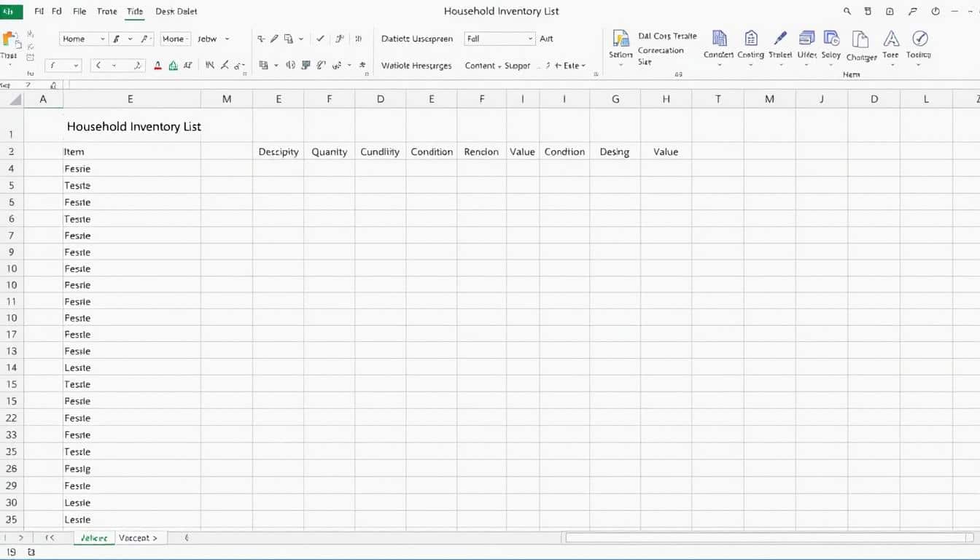Click the Chariger page icon
Viewport: 980px width, 560px height.
coord(861,40)
